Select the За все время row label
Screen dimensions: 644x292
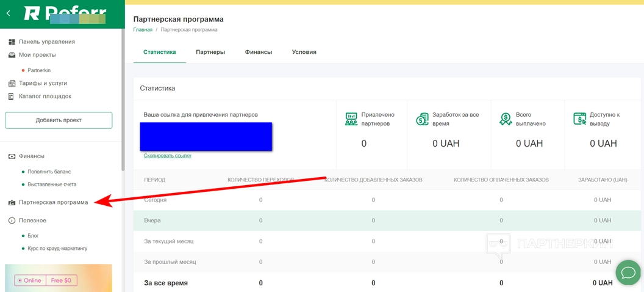(166, 283)
